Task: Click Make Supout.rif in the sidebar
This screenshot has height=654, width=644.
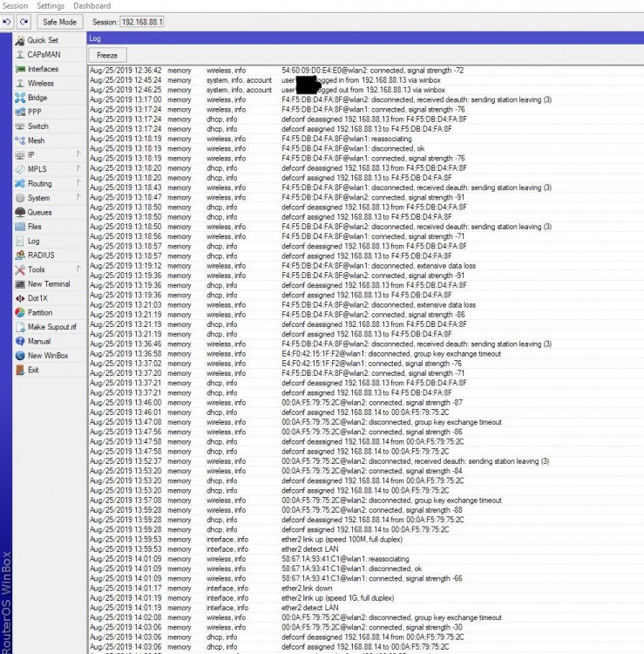Action: (51, 327)
